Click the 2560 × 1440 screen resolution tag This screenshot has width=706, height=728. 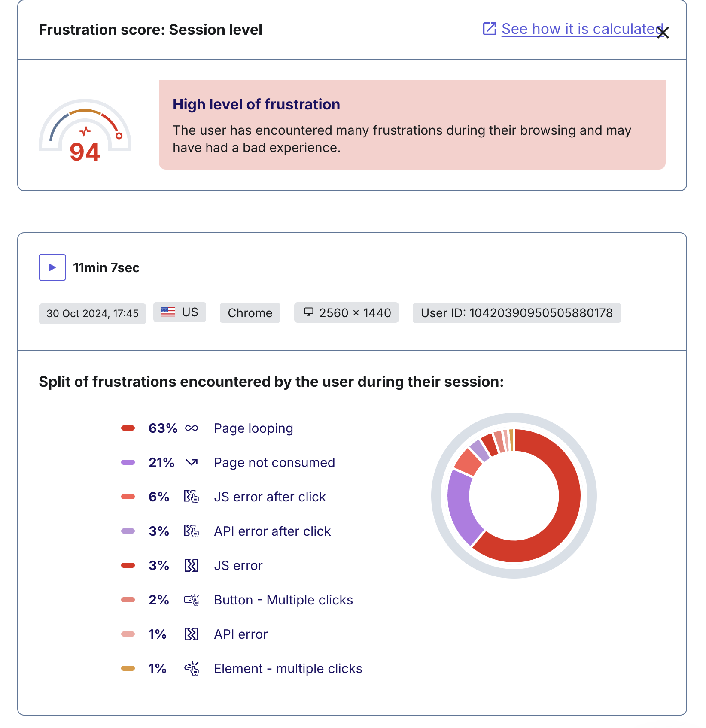pyautogui.click(x=346, y=312)
